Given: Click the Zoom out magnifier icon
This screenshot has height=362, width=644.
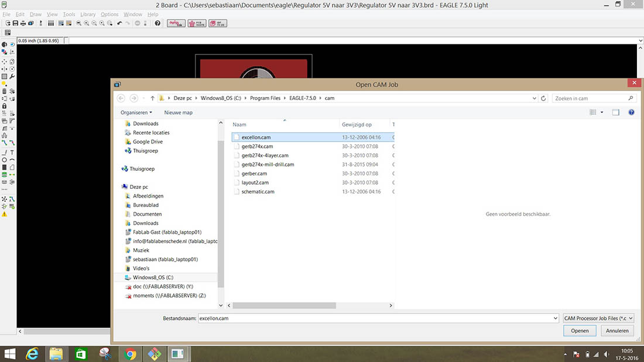Looking at the screenshot, I should [94, 23].
